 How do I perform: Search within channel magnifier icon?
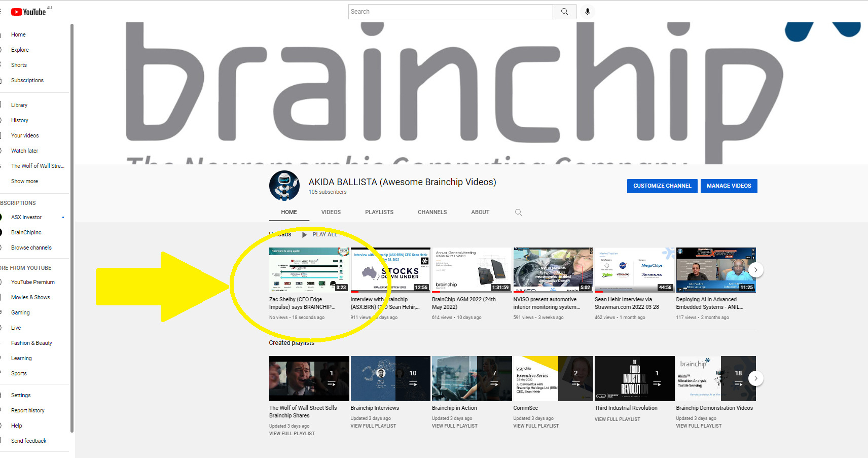(x=518, y=213)
